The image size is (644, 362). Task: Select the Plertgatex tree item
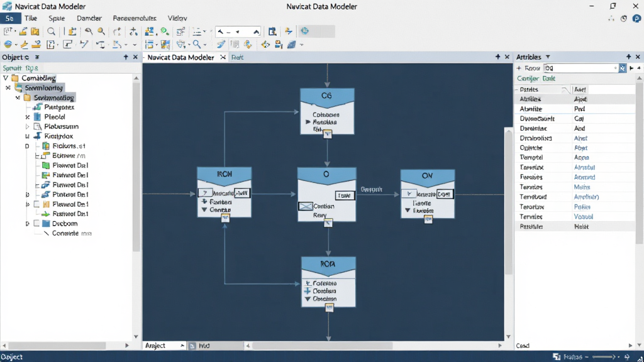[59, 107]
